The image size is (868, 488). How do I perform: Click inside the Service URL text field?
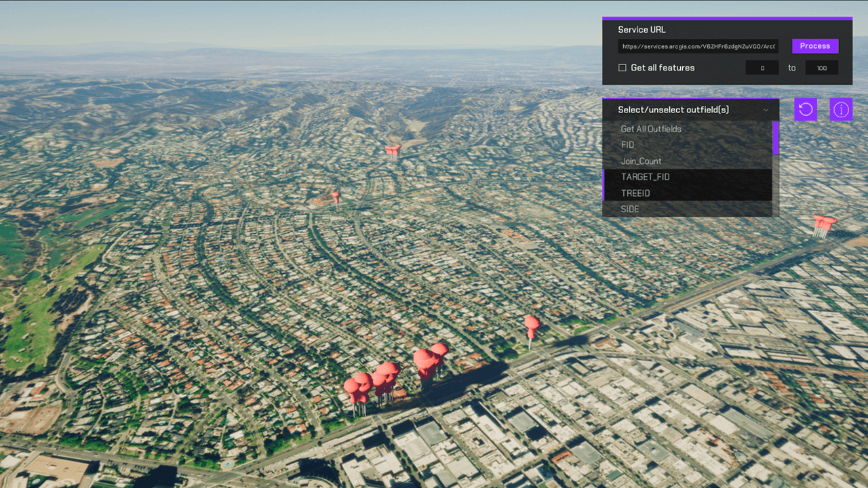(x=698, y=45)
